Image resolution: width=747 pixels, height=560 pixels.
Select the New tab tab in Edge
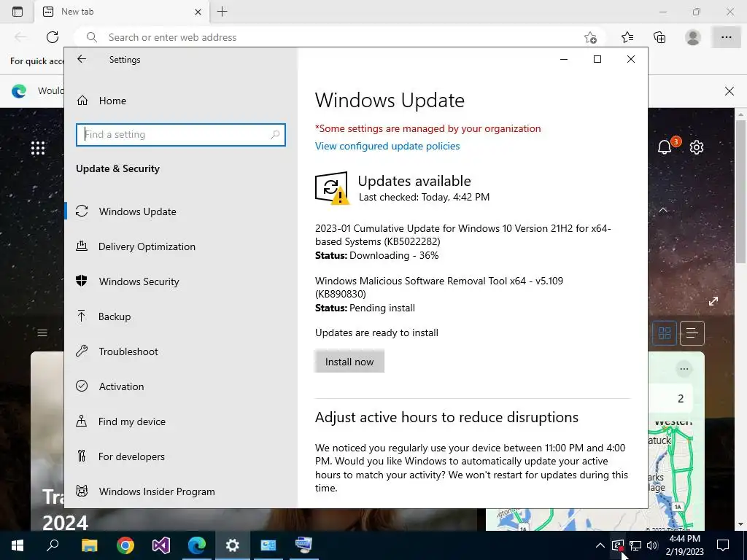point(122,12)
